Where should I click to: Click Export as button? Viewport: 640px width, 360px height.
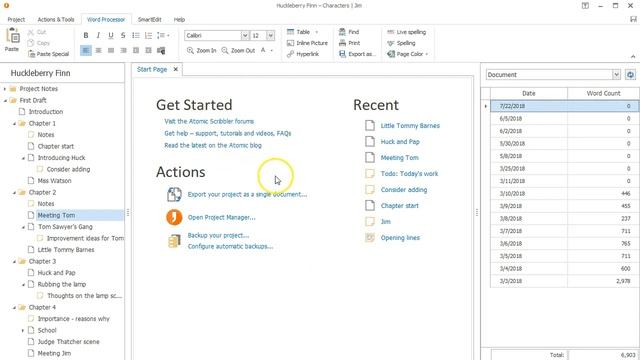[356, 54]
